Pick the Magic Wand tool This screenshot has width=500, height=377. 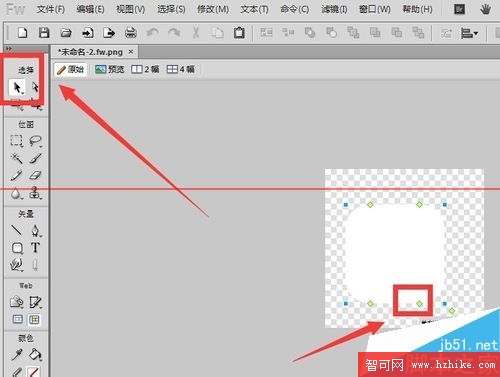[16, 158]
